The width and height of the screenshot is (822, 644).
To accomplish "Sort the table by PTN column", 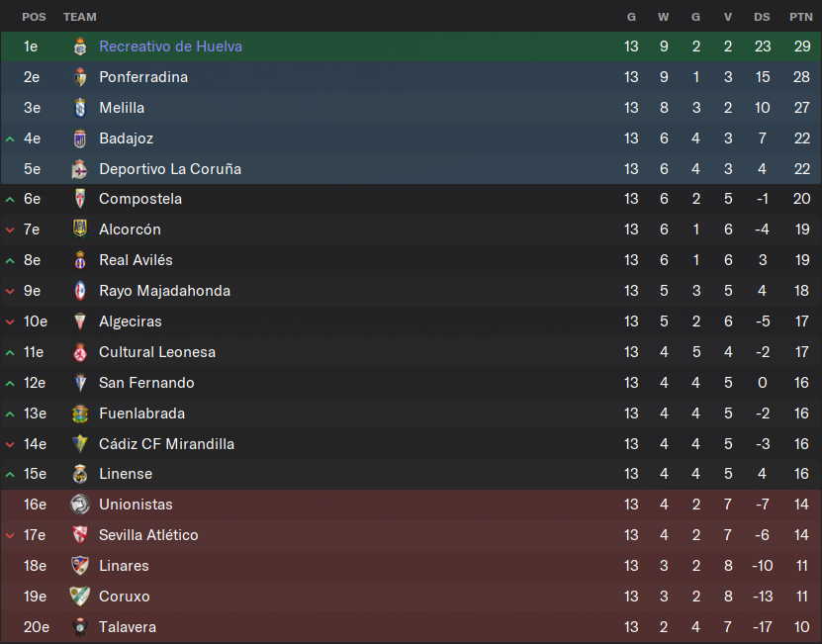I will tap(801, 17).
